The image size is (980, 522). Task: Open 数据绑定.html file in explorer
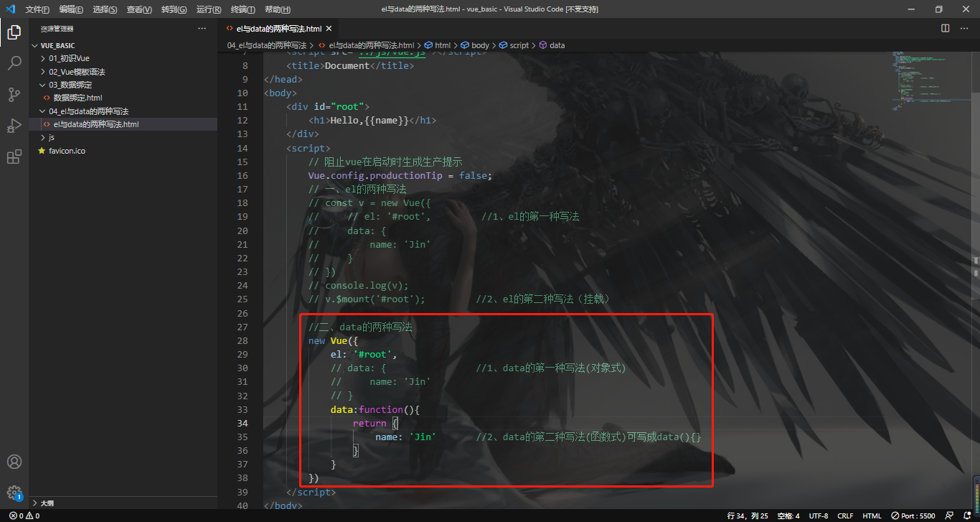point(123,98)
